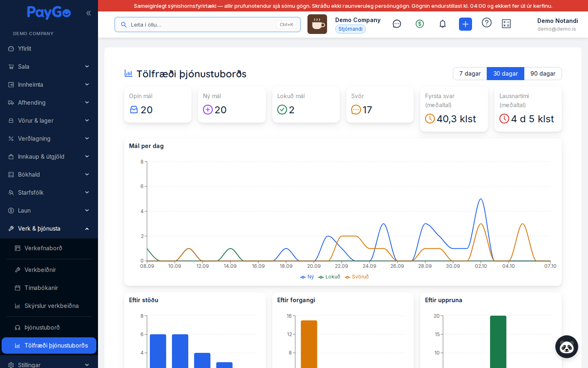Open the notifications bell
The height and width of the screenshot is (368, 588).
click(x=443, y=24)
